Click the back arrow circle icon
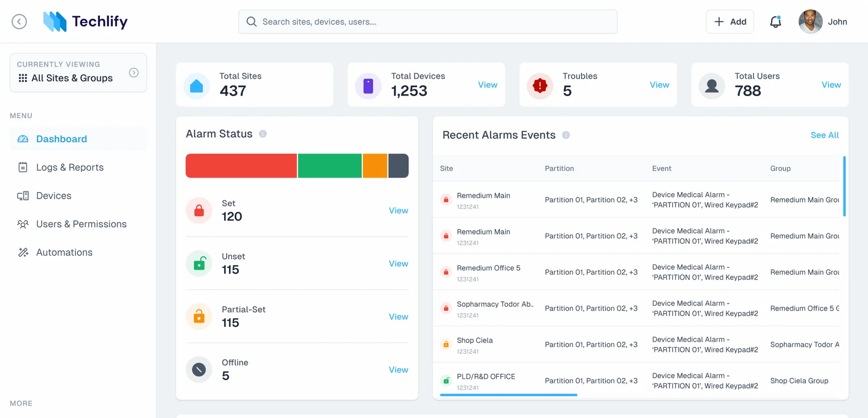The image size is (868, 418). pos(20,22)
